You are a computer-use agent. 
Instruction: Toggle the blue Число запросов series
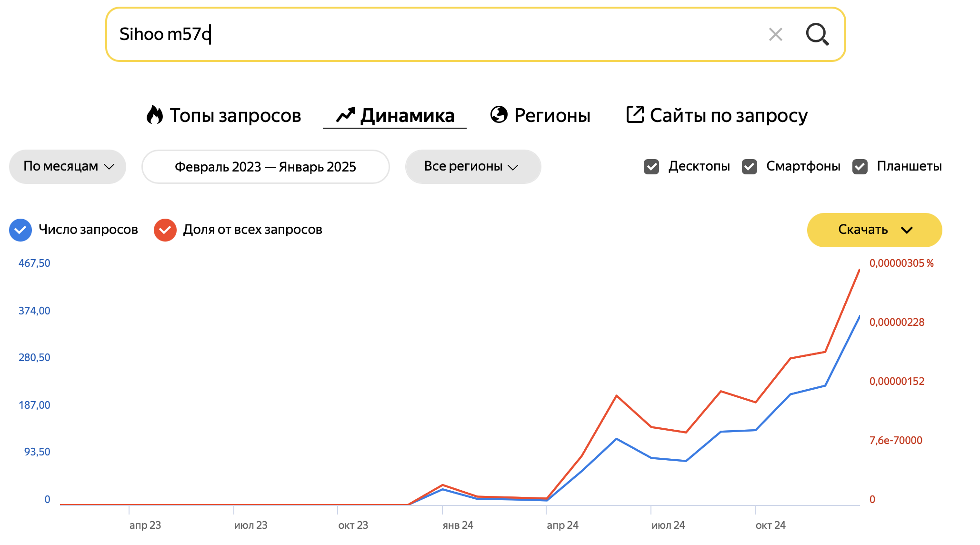20,230
